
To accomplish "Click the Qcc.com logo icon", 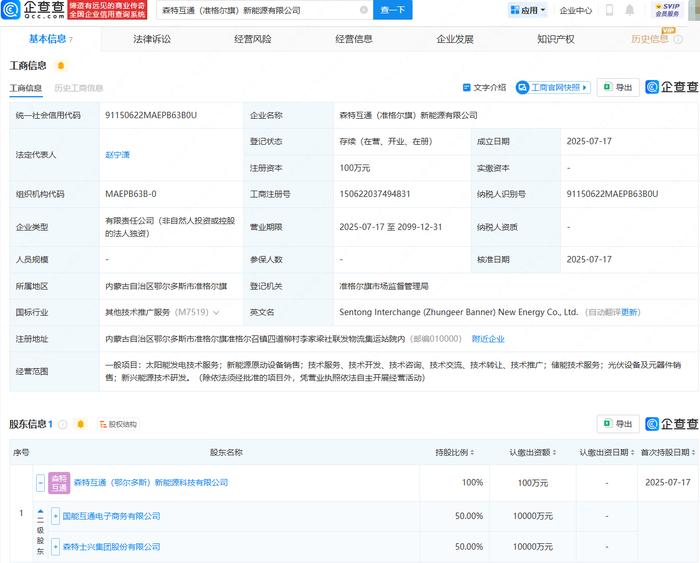I will pos(11,10).
